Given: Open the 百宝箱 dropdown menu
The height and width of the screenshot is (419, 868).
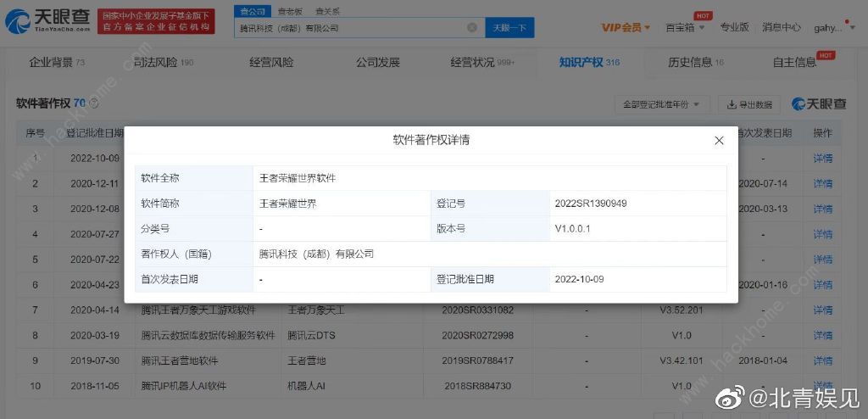Looking at the screenshot, I should point(685,27).
